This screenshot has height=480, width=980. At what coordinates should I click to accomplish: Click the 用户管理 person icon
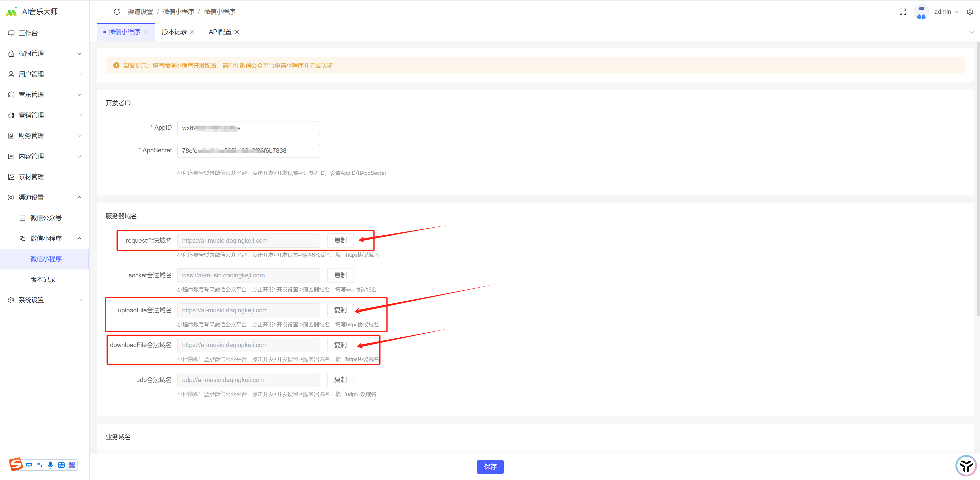[x=11, y=74]
